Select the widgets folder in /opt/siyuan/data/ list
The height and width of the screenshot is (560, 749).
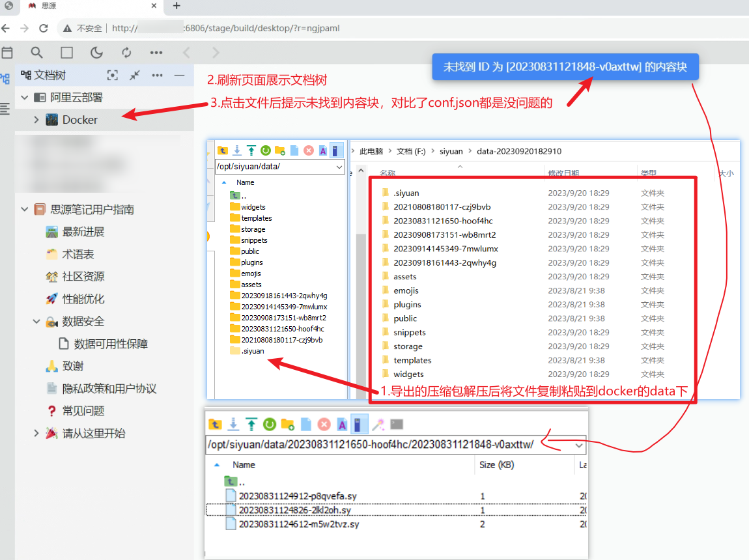(253, 207)
